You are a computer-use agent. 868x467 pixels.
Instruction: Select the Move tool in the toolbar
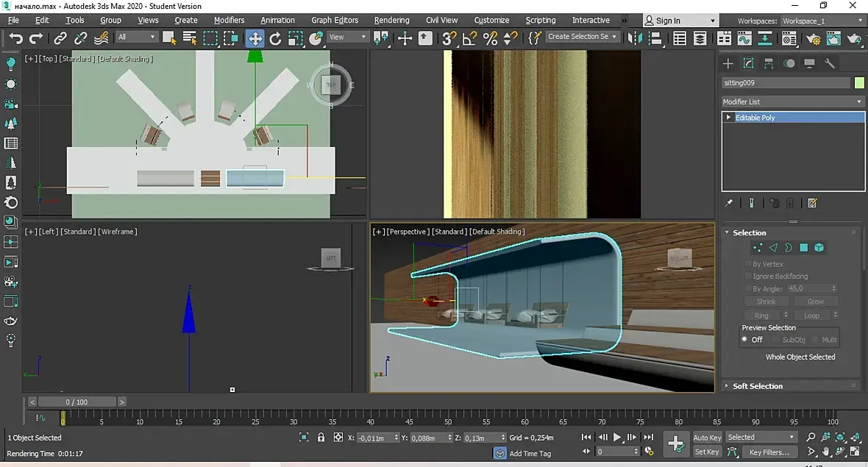tap(255, 38)
